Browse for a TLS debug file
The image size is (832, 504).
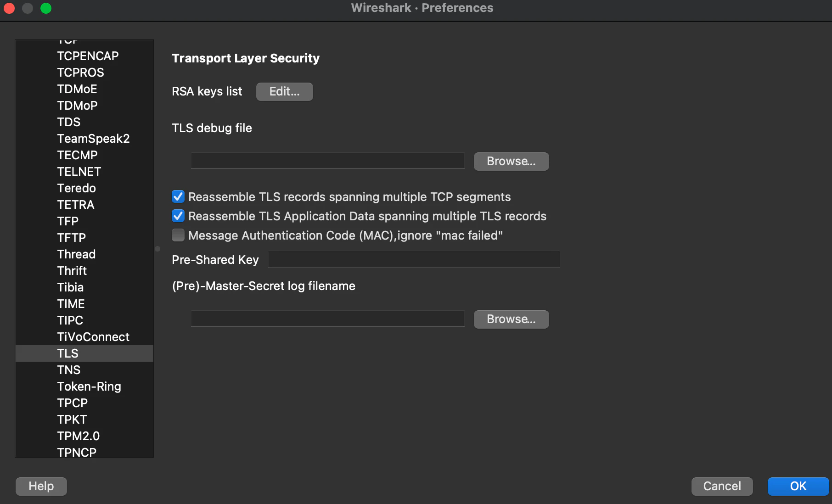pos(511,162)
